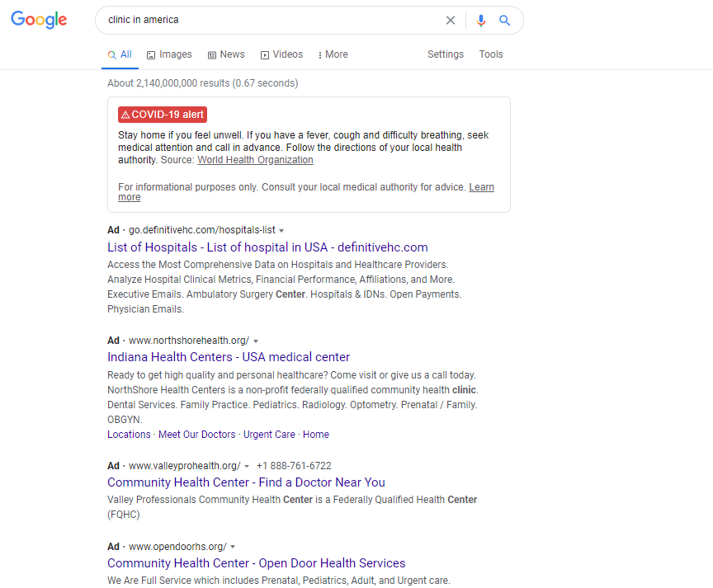Open 'Indiana Health Centers - USA medical center' result

(229, 357)
